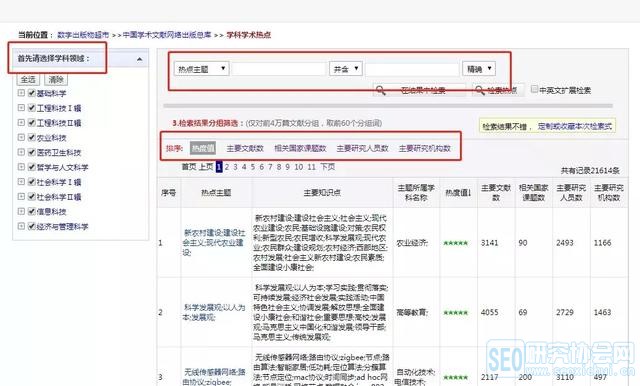Sort by 主要文献数 tab

tap(245, 149)
